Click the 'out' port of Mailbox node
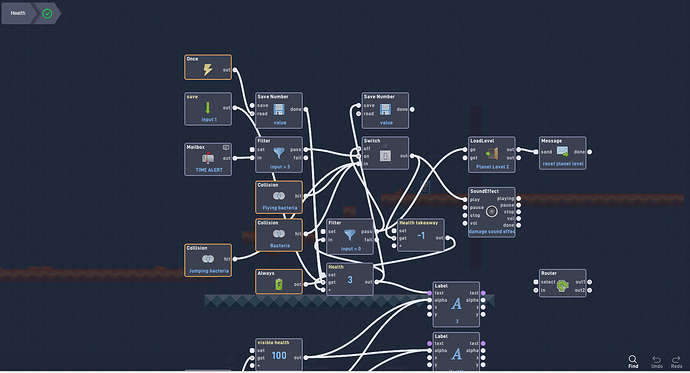 (235, 158)
